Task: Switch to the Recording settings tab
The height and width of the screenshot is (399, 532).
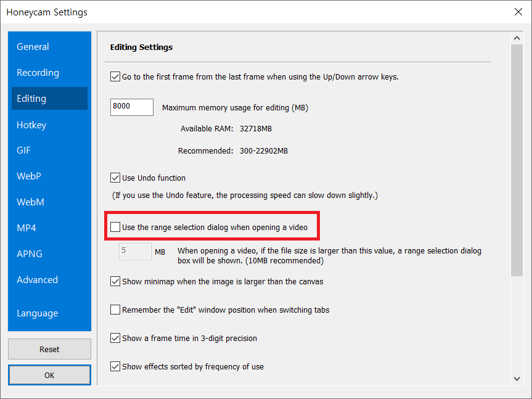Action: [x=38, y=73]
